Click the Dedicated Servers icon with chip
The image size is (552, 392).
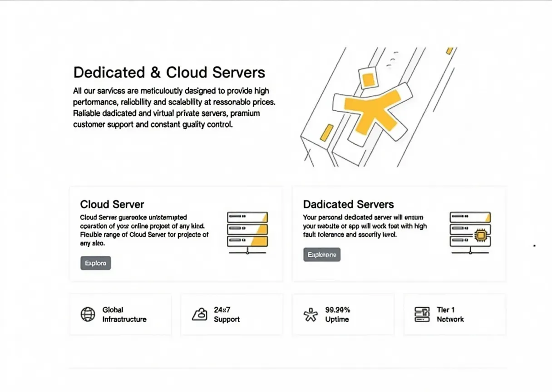pyautogui.click(x=470, y=232)
